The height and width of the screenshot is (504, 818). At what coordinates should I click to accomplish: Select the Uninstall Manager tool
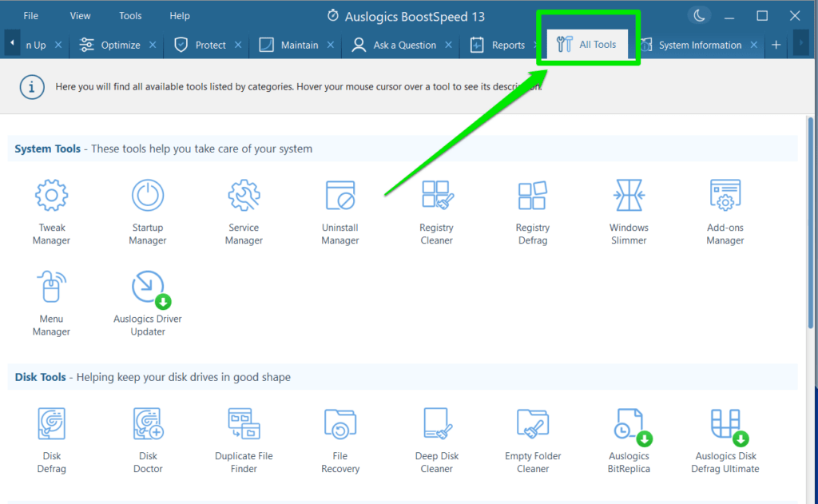[x=340, y=209]
